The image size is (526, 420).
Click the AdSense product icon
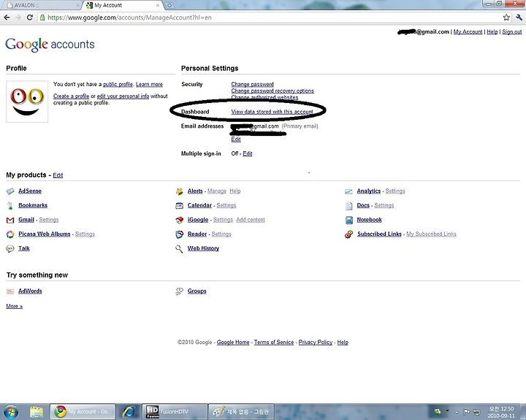(x=10, y=191)
